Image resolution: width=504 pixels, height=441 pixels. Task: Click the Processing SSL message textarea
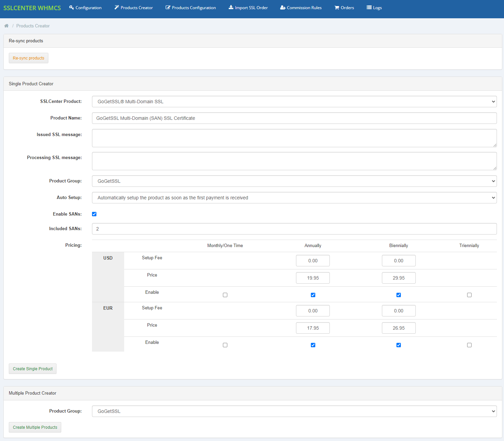point(294,161)
